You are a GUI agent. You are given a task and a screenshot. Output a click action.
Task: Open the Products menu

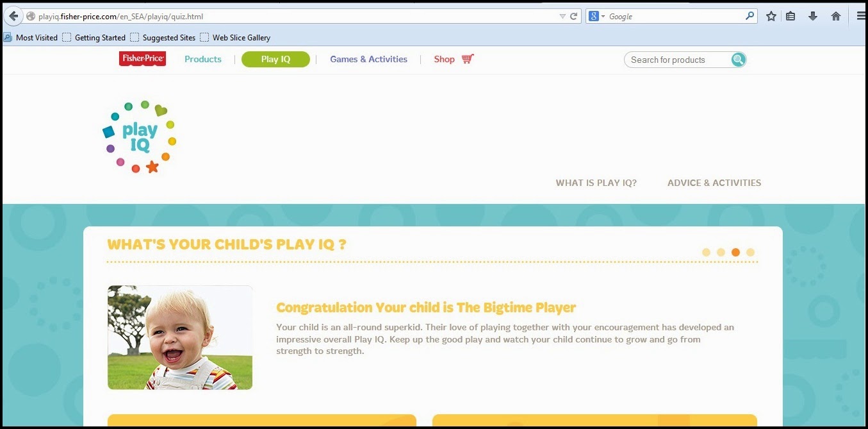pyautogui.click(x=203, y=59)
